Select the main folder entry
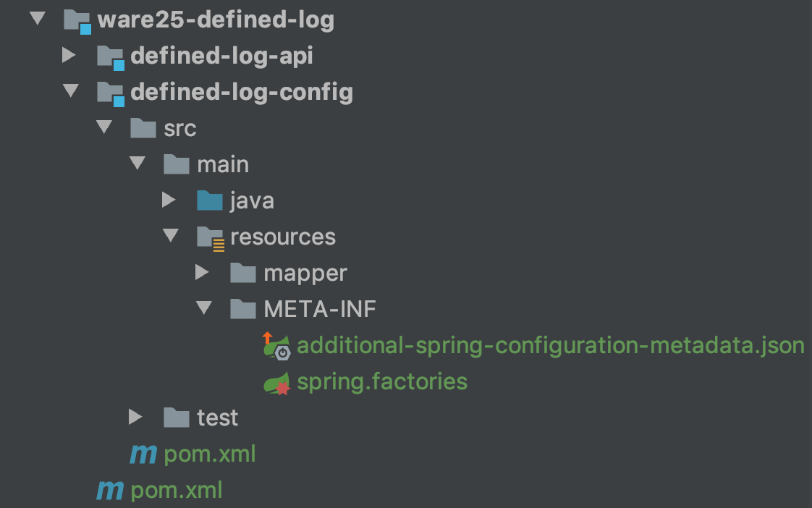Screen dimensions: 812x508 tap(223, 164)
